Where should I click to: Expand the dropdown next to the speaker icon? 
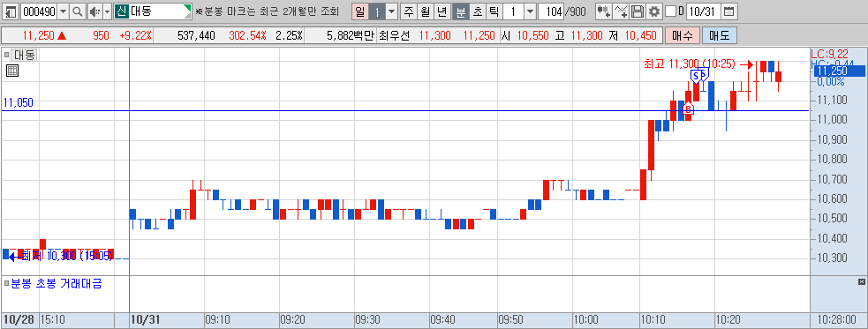(107, 11)
